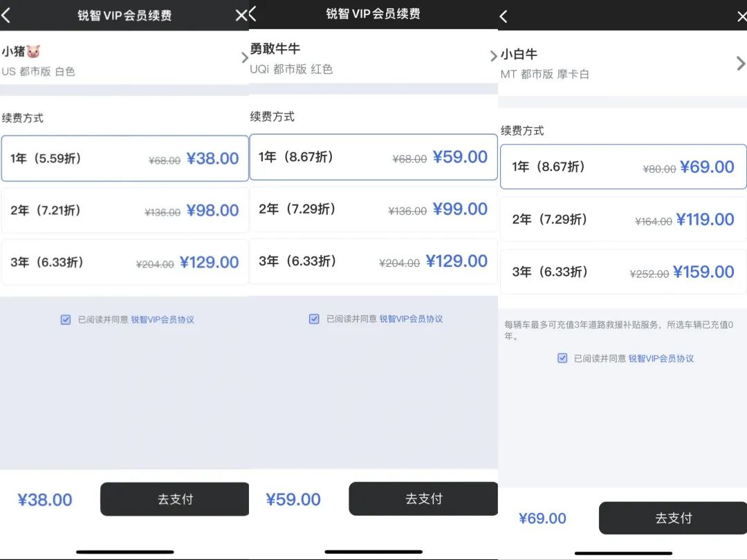Open vehicle selection chevron for 小白牛
This screenshot has height=560, width=747.
740,64
